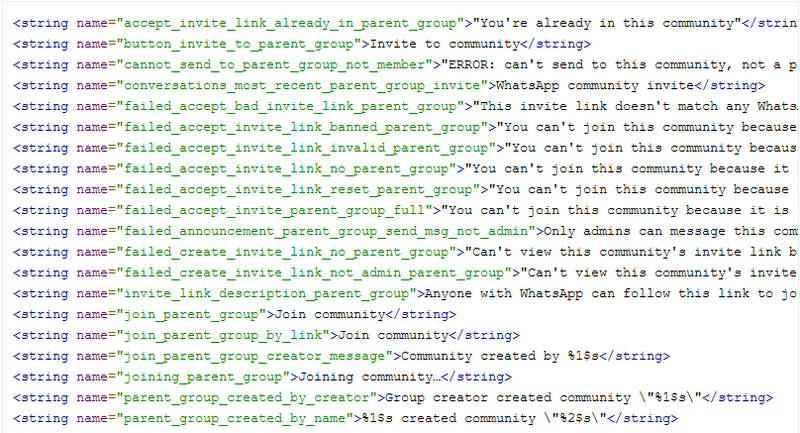
Task: Click failed_announcement_parent_group_send_msg_not_admin name
Action: click(326, 232)
